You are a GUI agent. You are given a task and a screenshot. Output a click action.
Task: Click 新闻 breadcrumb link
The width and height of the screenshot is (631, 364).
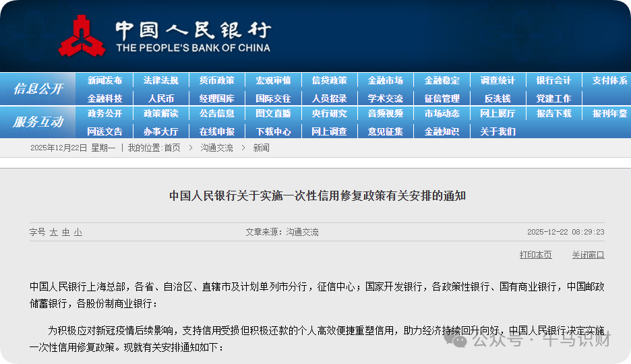tap(261, 148)
